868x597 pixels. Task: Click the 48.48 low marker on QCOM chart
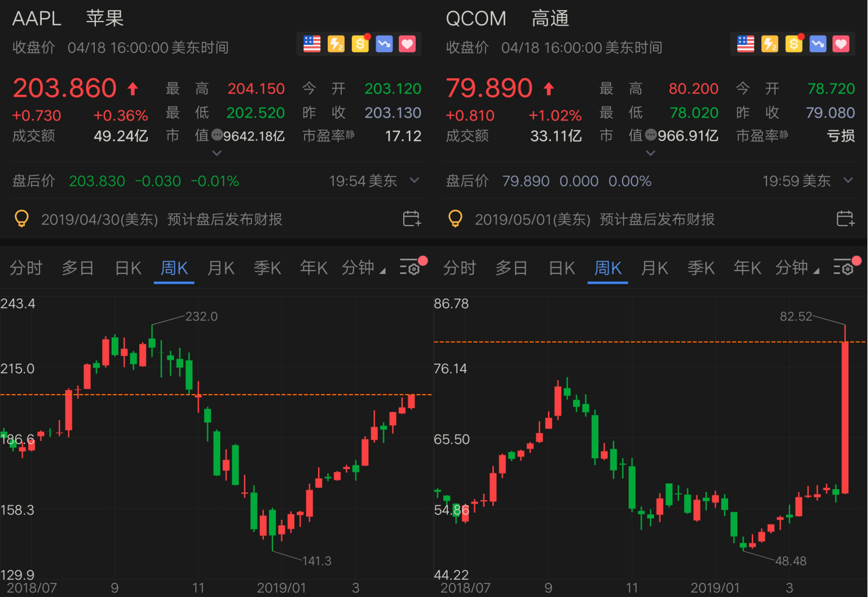point(791,561)
